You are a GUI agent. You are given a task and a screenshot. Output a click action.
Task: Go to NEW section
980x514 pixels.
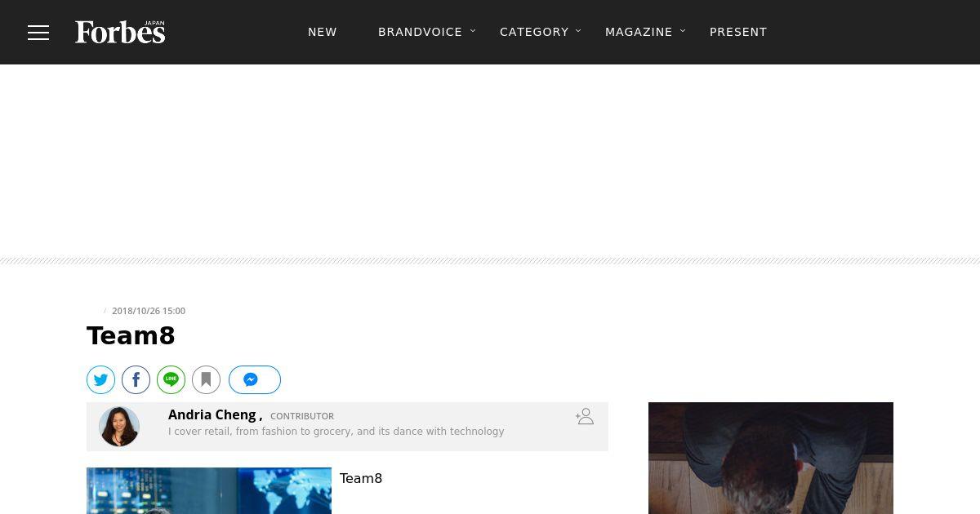click(323, 32)
